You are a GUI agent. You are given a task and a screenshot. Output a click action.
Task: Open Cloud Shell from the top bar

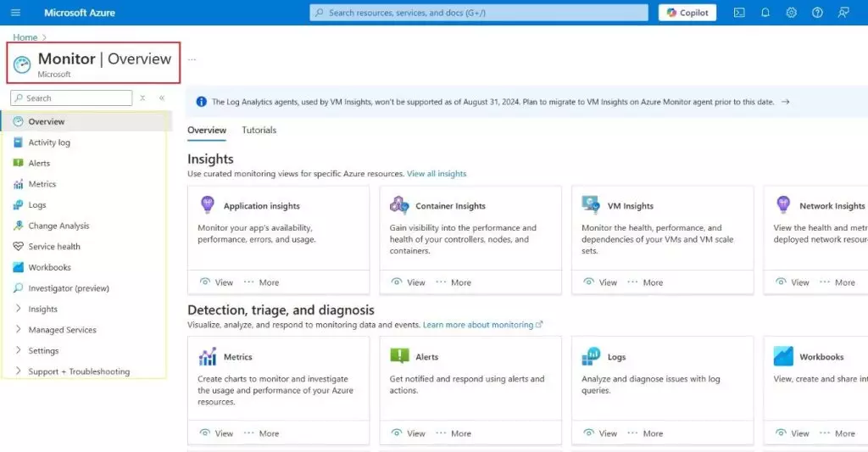(739, 13)
